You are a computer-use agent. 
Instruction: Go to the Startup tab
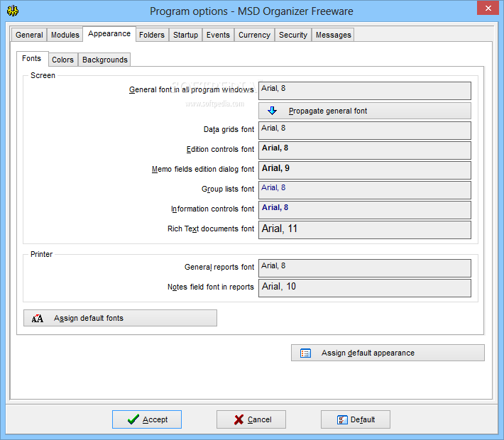(x=185, y=35)
